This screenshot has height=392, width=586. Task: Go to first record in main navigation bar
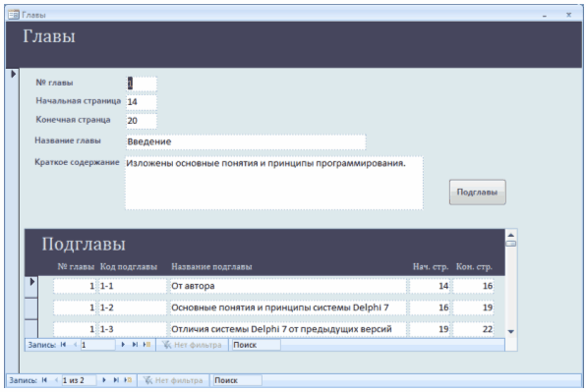point(44,380)
